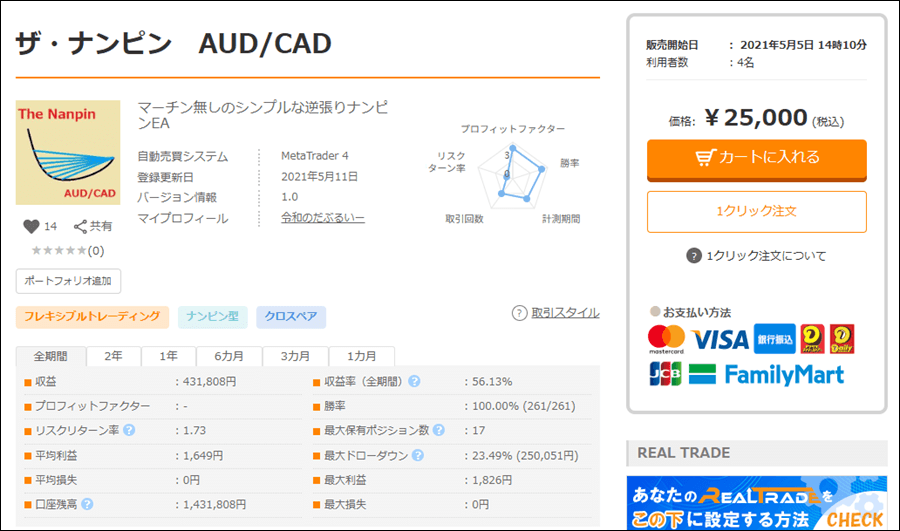Click the ポートフォリオ追加 button

click(x=68, y=281)
